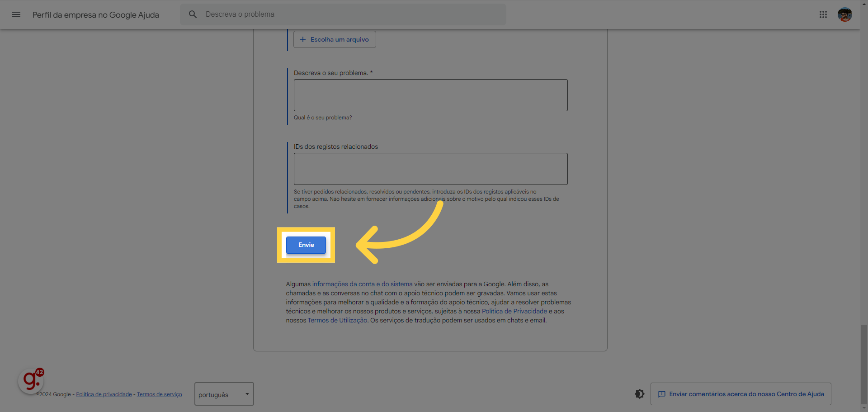This screenshot has width=868, height=412.
Task: Open informações da conta e do sistema link
Action: pyautogui.click(x=362, y=284)
